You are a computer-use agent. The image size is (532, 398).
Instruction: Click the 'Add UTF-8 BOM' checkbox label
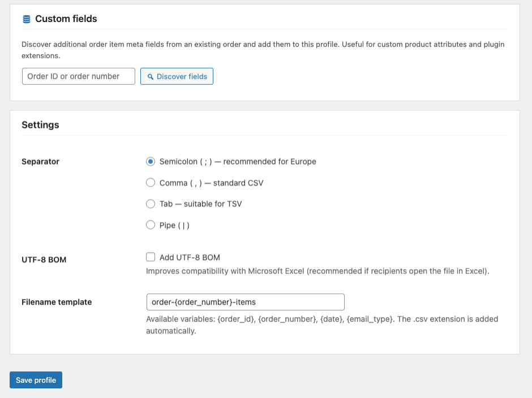190,257
